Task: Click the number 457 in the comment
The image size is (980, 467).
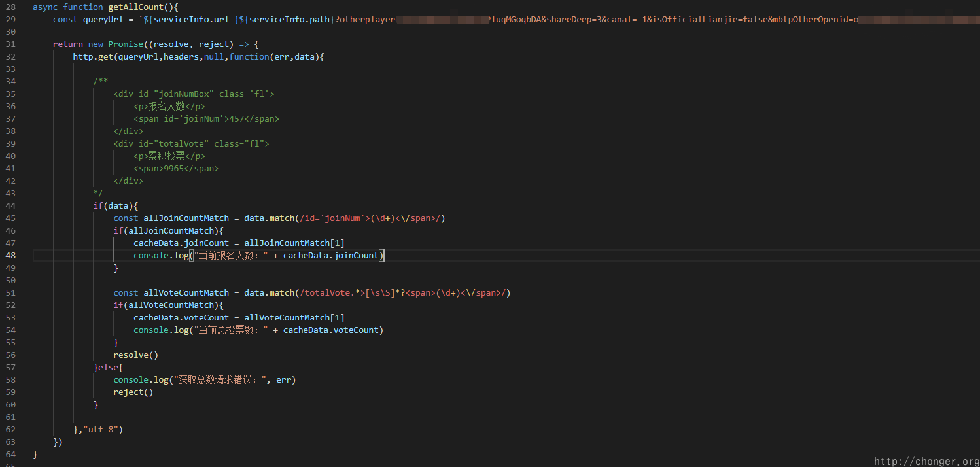Action: click(236, 118)
